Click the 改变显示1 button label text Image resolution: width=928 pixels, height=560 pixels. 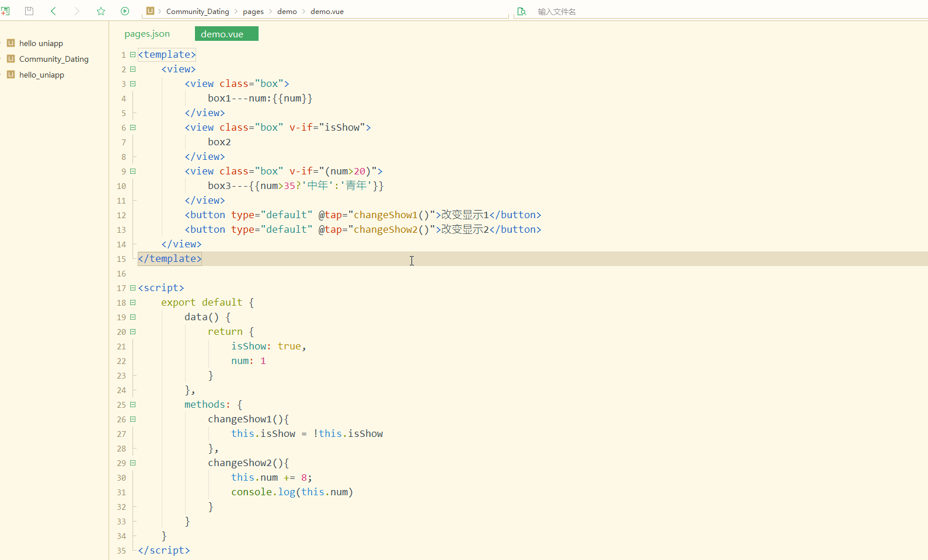click(x=465, y=215)
